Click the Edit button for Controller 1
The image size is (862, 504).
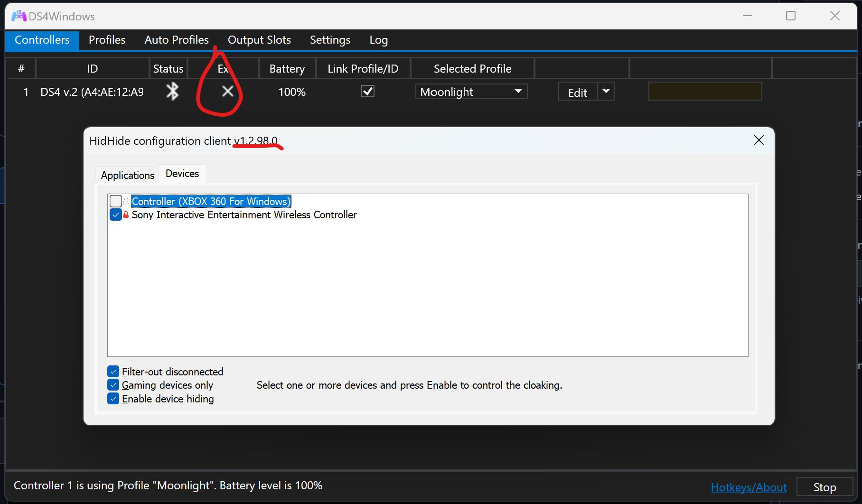pyautogui.click(x=577, y=92)
